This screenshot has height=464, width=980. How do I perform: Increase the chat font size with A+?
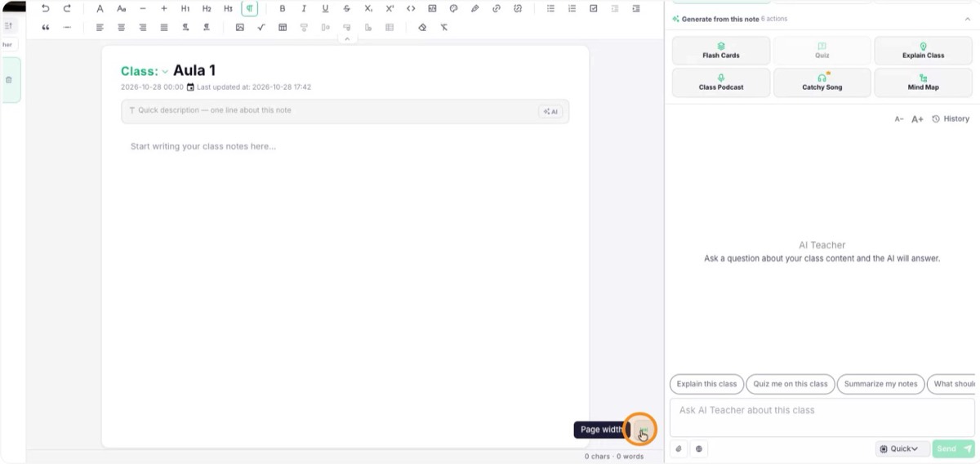(917, 118)
